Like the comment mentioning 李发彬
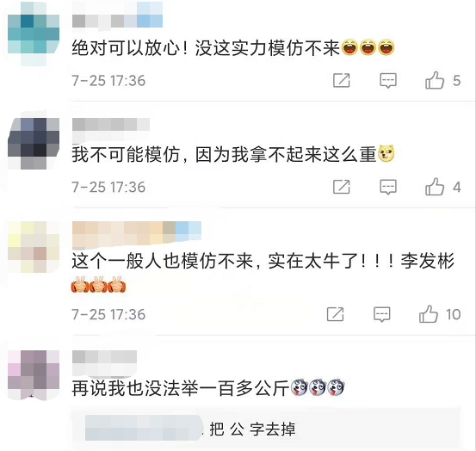Screen dimensions: 476x451 click(429, 314)
